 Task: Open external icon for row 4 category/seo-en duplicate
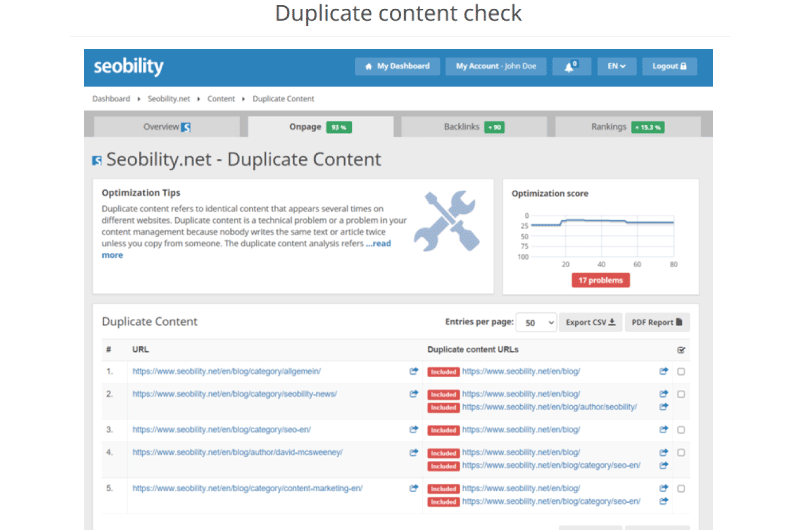click(663, 465)
